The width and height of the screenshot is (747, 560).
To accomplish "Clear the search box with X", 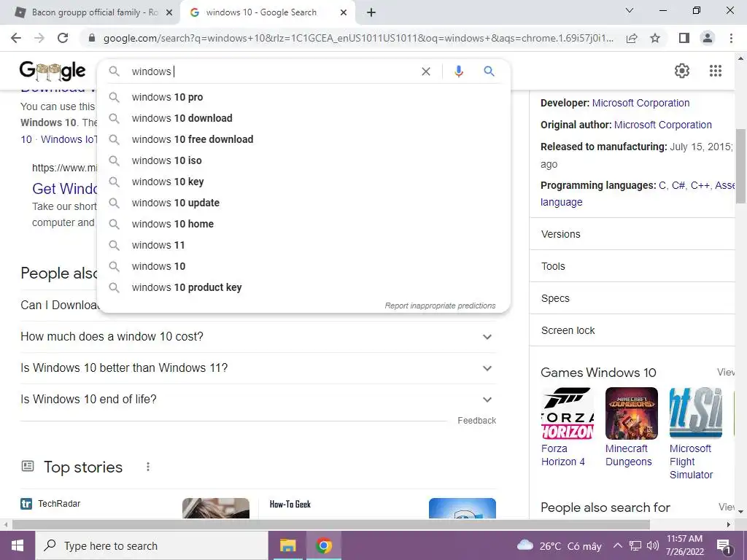I will (426, 71).
